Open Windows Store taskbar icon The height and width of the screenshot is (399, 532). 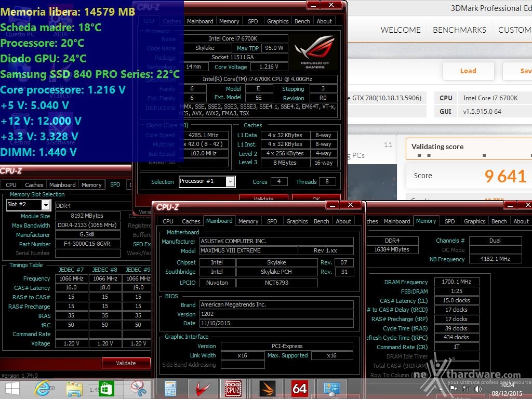click(106, 389)
